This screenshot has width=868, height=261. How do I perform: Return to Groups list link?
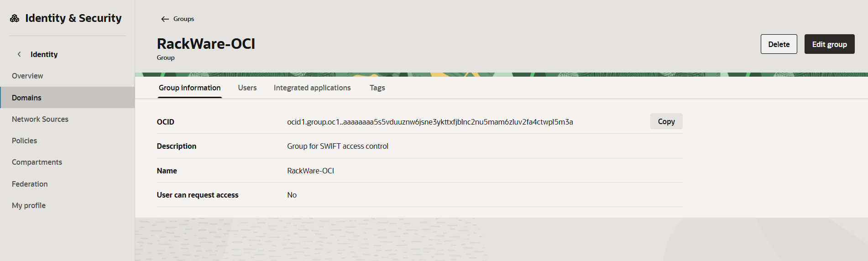tap(183, 19)
